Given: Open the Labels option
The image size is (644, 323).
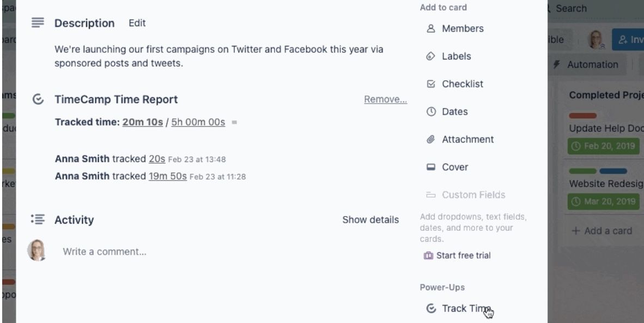Looking at the screenshot, I should (456, 56).
